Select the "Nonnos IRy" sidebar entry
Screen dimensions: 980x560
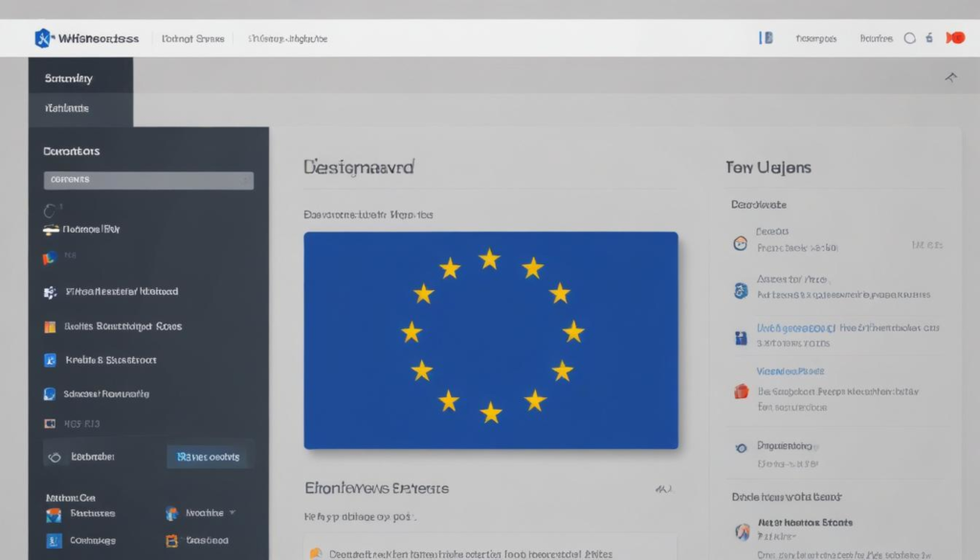tap(91, 230)
